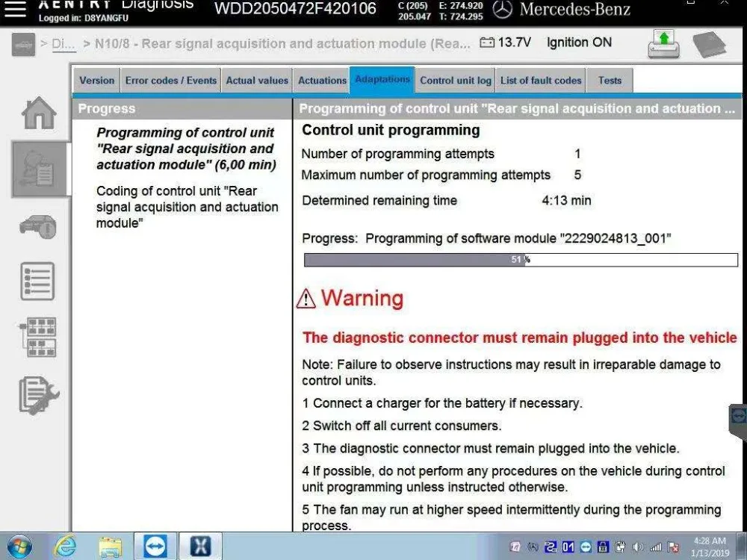The image size is (747, 560).
Task: Click the padlock tray icon
Action: [603, 547]
